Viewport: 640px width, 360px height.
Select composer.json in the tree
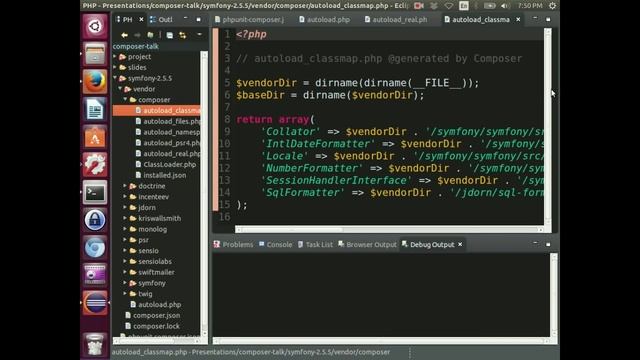(152, 316)
